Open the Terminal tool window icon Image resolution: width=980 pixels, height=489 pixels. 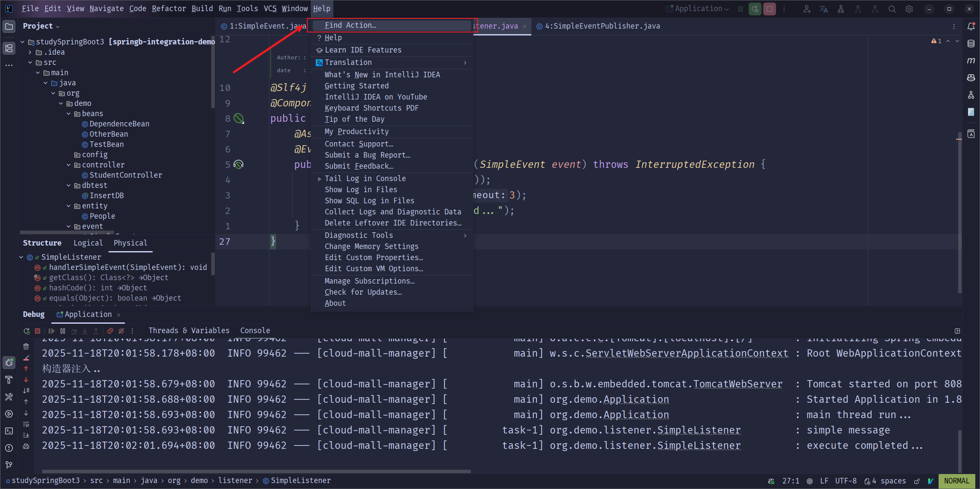(x=9, y=431)
